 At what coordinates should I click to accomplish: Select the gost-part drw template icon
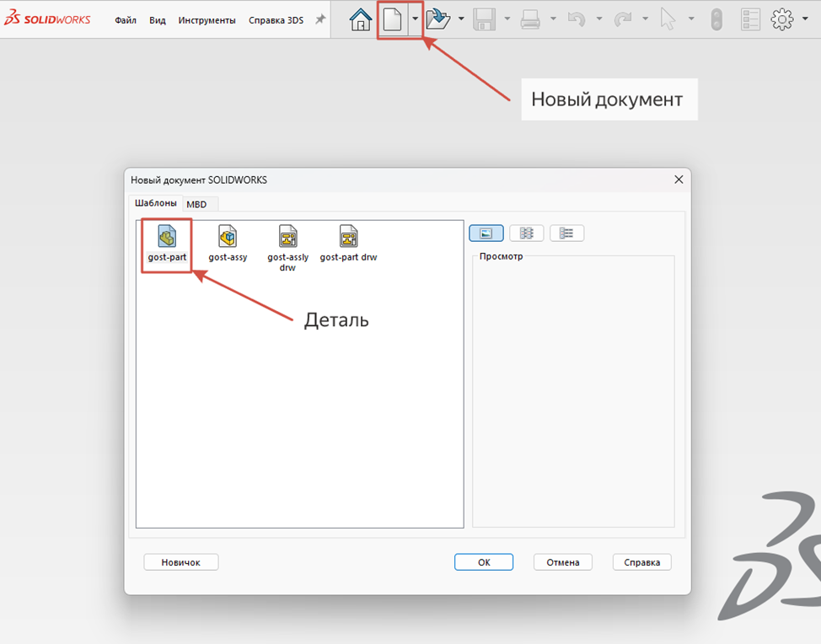[x=348, y=244]
